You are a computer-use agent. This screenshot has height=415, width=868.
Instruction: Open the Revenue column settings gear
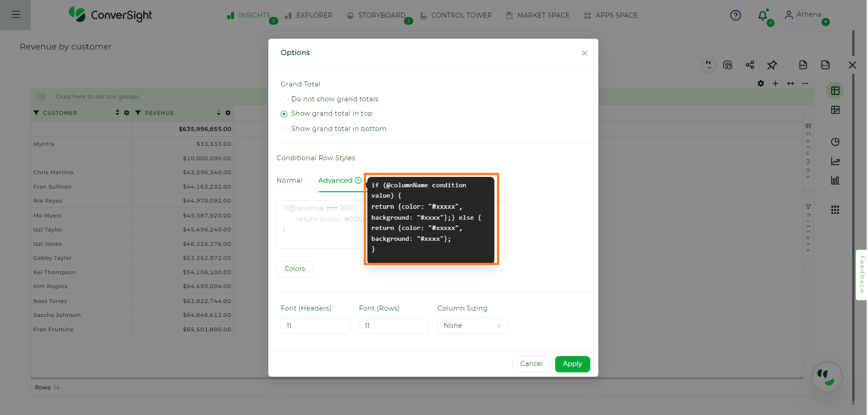pyautogui.click(x=228, y=113)
